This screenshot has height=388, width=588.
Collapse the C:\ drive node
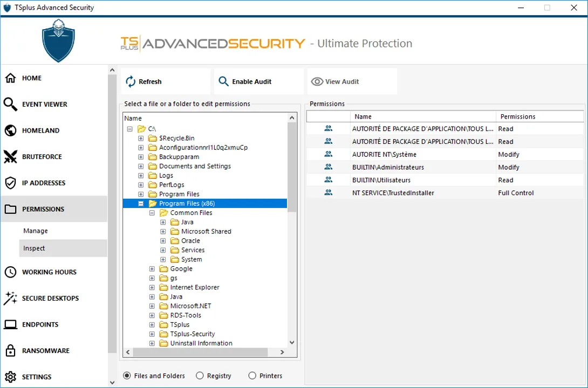(130, 129)
